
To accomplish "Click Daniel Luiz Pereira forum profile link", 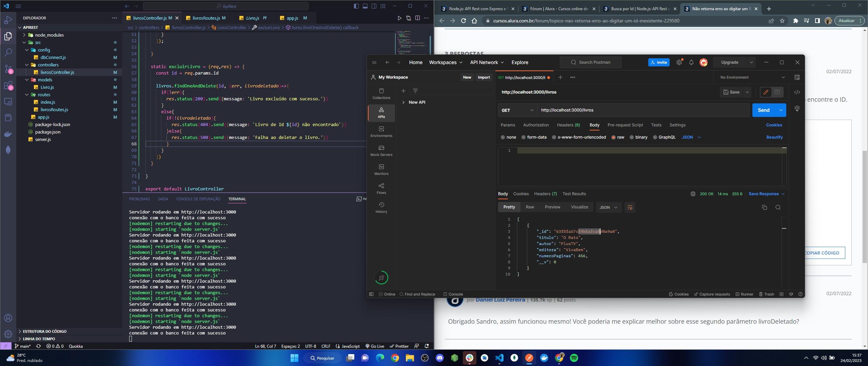I will tap(500, 299).
